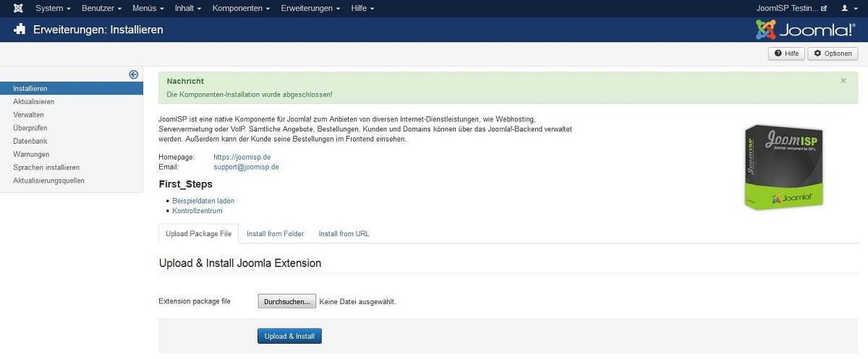The width and height of the screenshot is (868, 359).
Task: Click the puzzle piece extensions icon
Action: (20, 30)
